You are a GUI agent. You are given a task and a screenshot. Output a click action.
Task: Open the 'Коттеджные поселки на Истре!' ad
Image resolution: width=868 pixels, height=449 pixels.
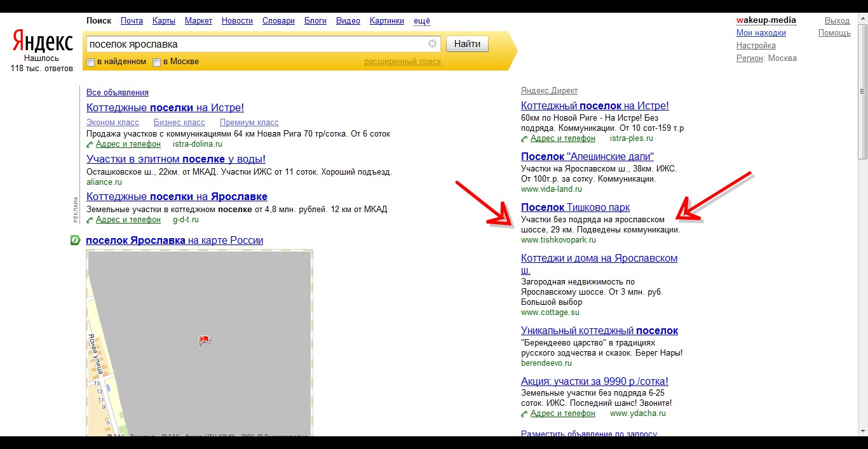[x=165, y=107]
